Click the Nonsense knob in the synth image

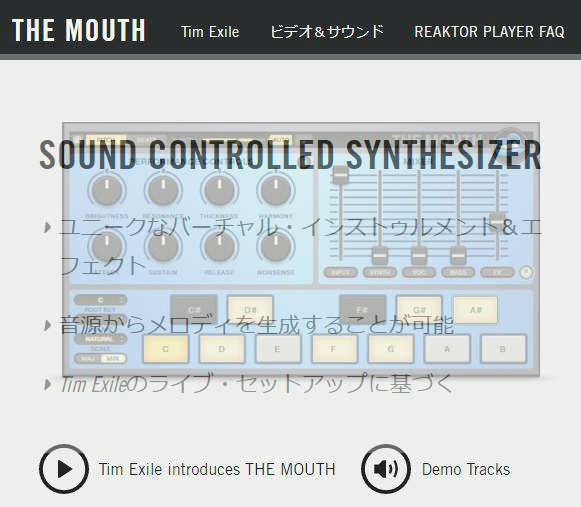(276, 246)
